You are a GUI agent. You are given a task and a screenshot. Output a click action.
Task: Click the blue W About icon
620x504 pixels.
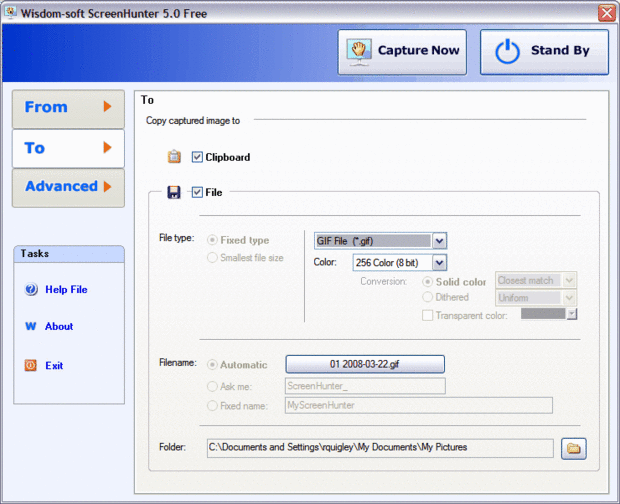tap(31, 326)
